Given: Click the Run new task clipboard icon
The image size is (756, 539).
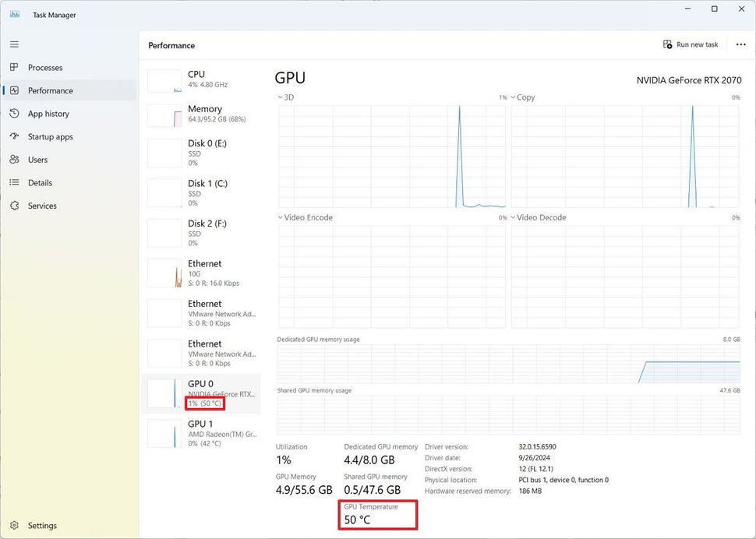Looking at the screenshot, I should click(x=666, y=44).
